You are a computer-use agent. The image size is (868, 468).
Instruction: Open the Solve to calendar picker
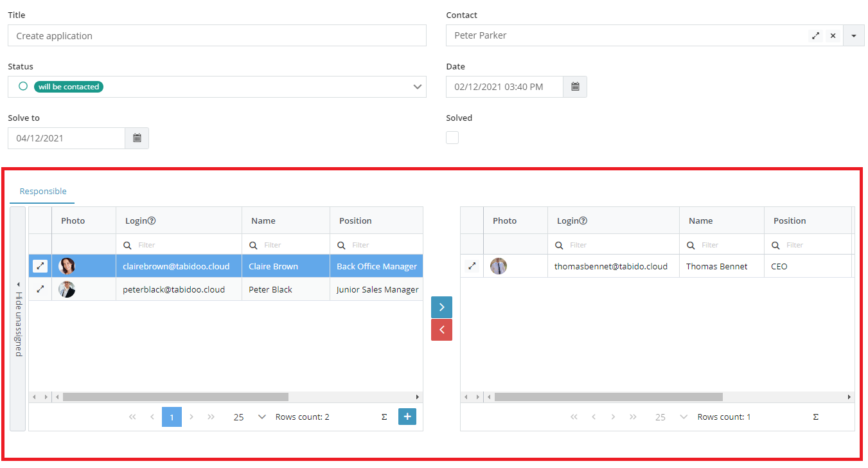137,138
